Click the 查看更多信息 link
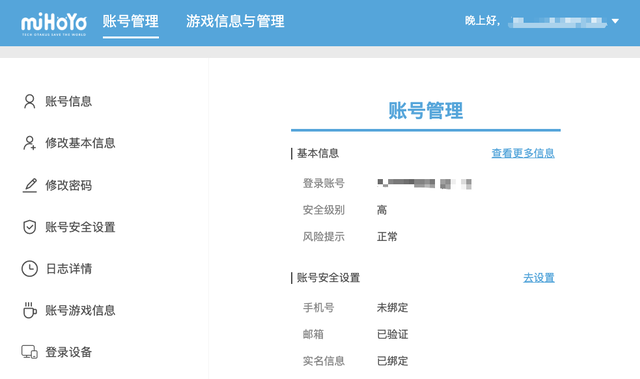Image resolution: width=640 pixels, height=379 pixels. tap(523, 153)
